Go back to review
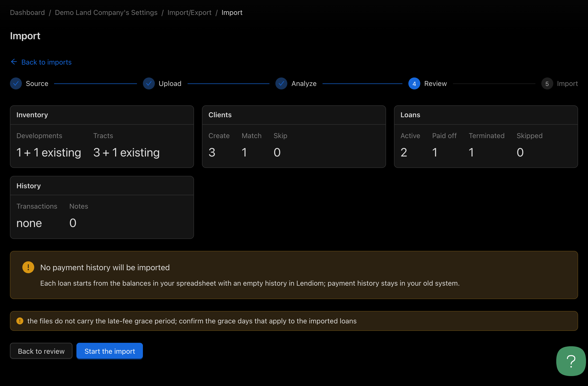This screenshot has height=386, width=588. (x=41, y=351)
